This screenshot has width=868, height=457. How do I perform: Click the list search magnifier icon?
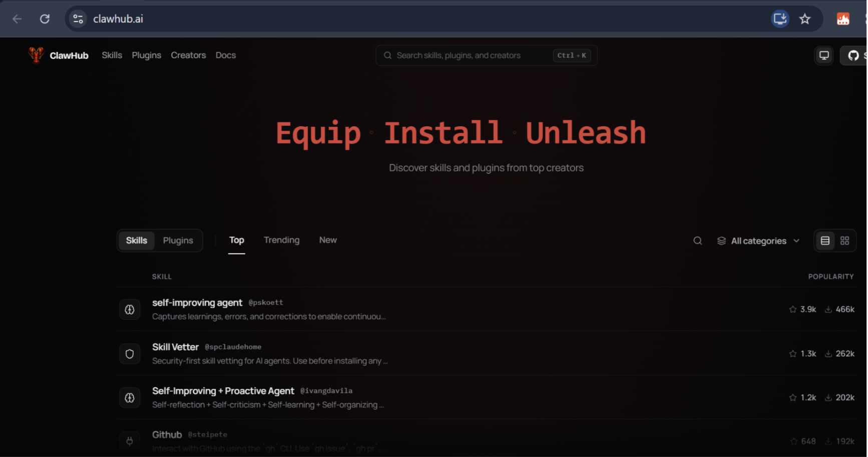point(698,241)
